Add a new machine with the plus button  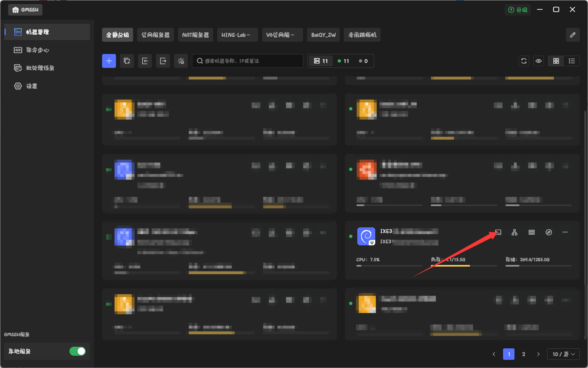point(109,61)
